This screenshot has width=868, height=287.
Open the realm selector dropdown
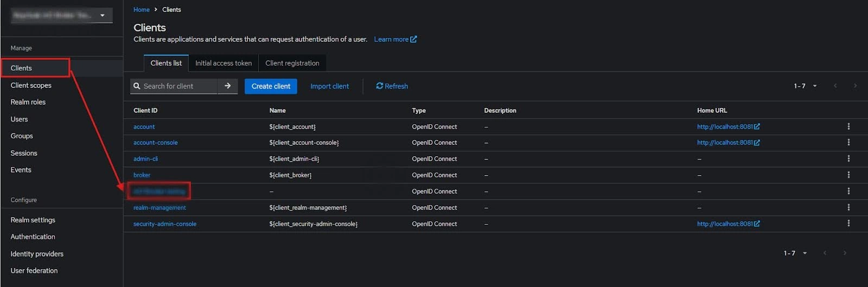62,15
